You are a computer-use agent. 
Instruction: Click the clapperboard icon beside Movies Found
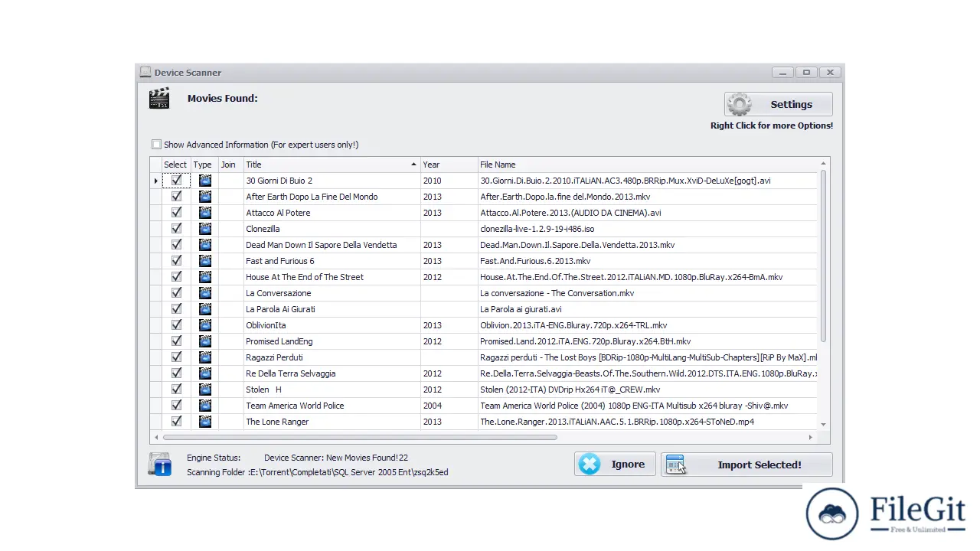pyautogui.click(x=159, y=98)
